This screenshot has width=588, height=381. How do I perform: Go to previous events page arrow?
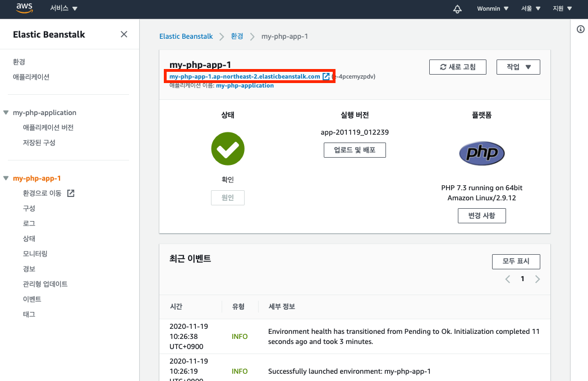point(508,279)
